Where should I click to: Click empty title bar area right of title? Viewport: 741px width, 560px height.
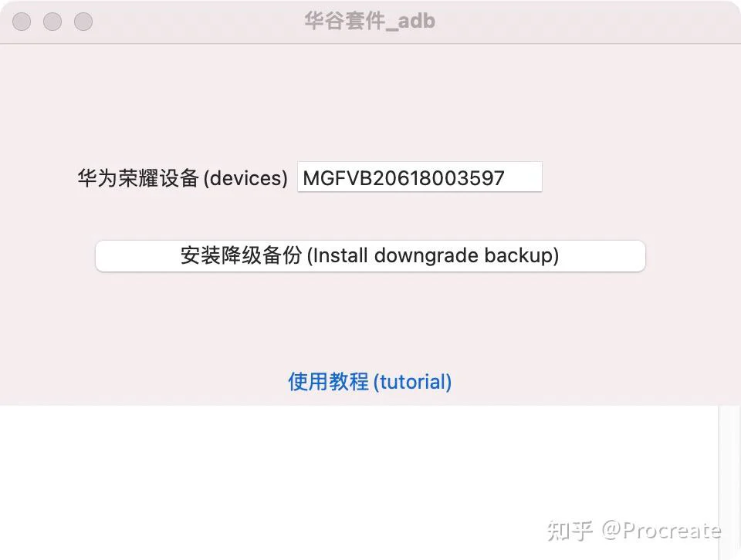586,22
